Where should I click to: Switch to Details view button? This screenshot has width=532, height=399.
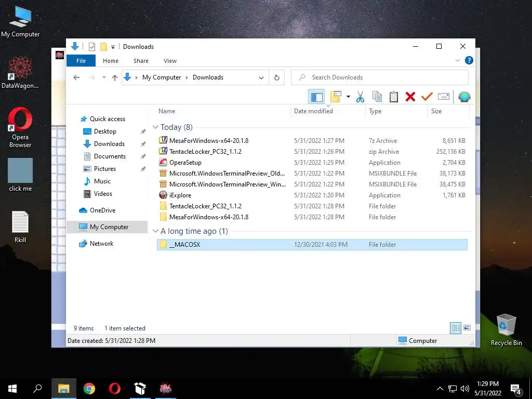[x=456, y=328]
